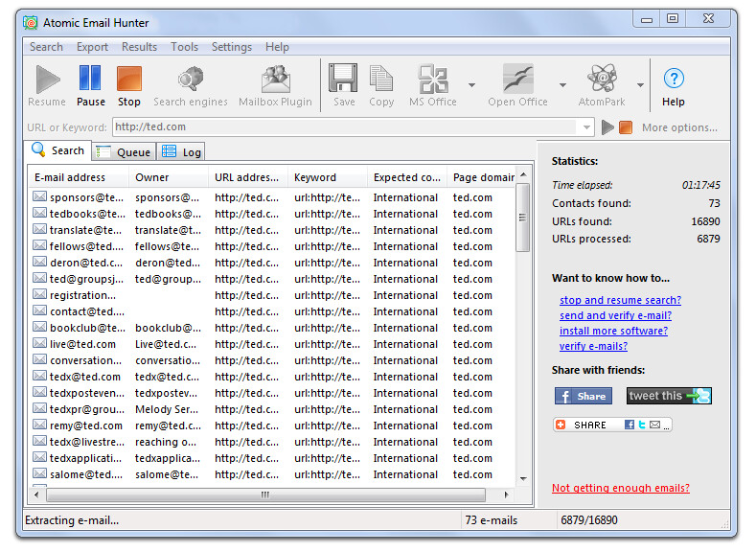Click the AtomPark toolbar icon
The height and width of the screenshot is (552, 756).
(602, 79)
